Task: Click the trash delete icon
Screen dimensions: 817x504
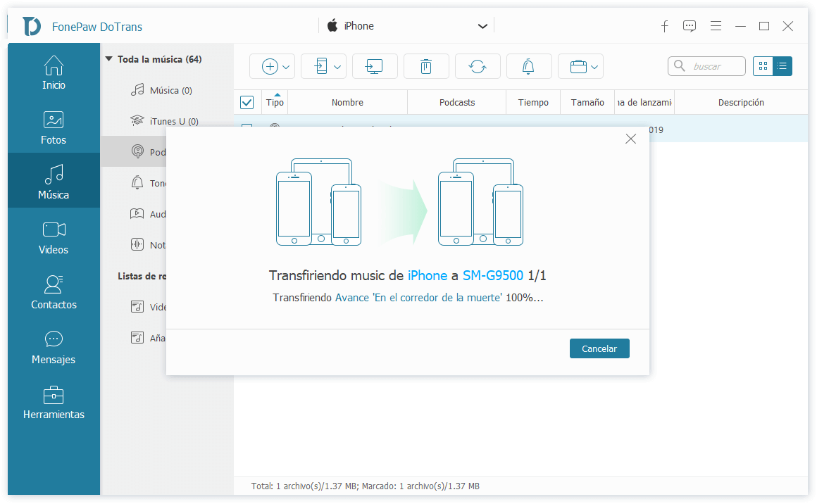Action: [x=426, y=66]
